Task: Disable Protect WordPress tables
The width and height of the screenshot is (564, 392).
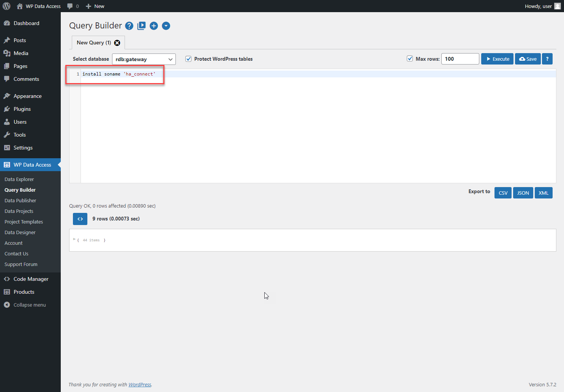Action: click(x=188, y=59)
